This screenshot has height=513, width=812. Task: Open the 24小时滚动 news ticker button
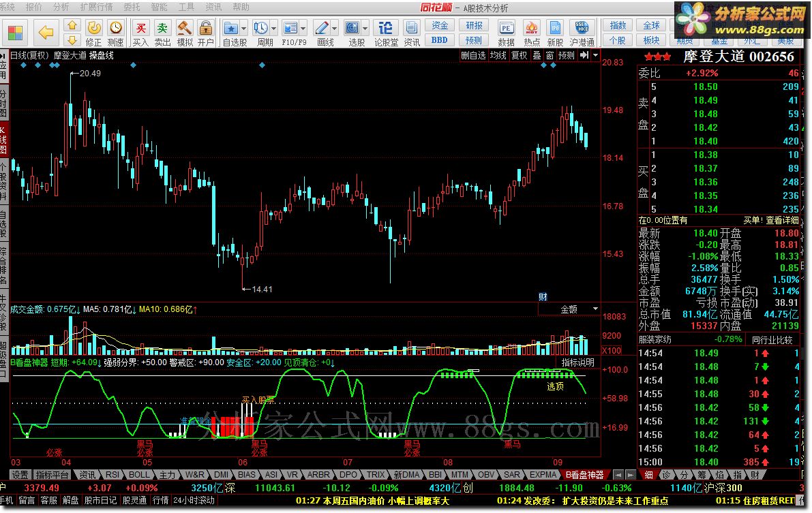click(x=194, y=501)
